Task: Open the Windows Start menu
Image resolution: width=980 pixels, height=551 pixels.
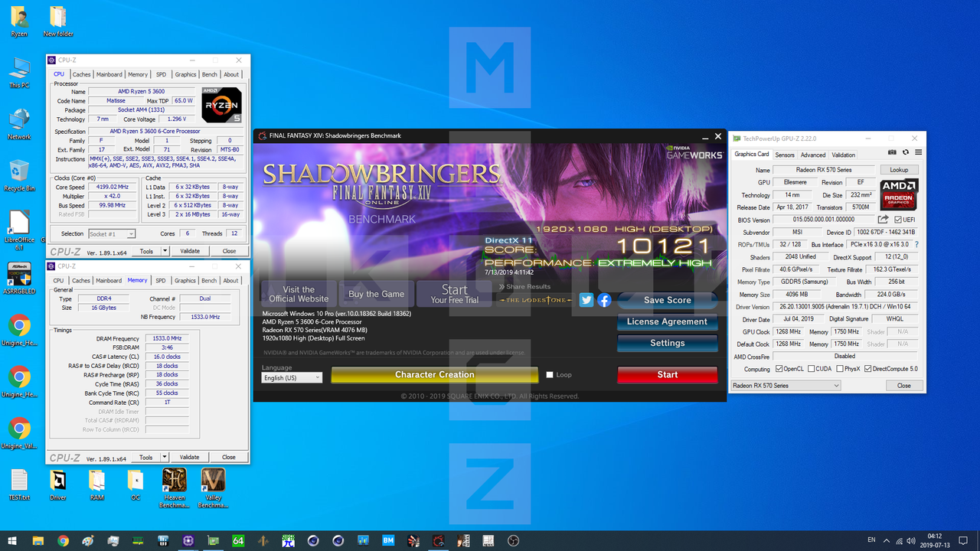Action: click(x=12, y=540)
